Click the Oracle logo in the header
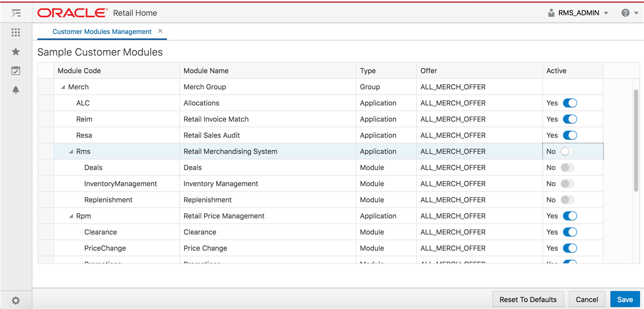The height and width of the screenshot is (309, 644). pos(72,13)
